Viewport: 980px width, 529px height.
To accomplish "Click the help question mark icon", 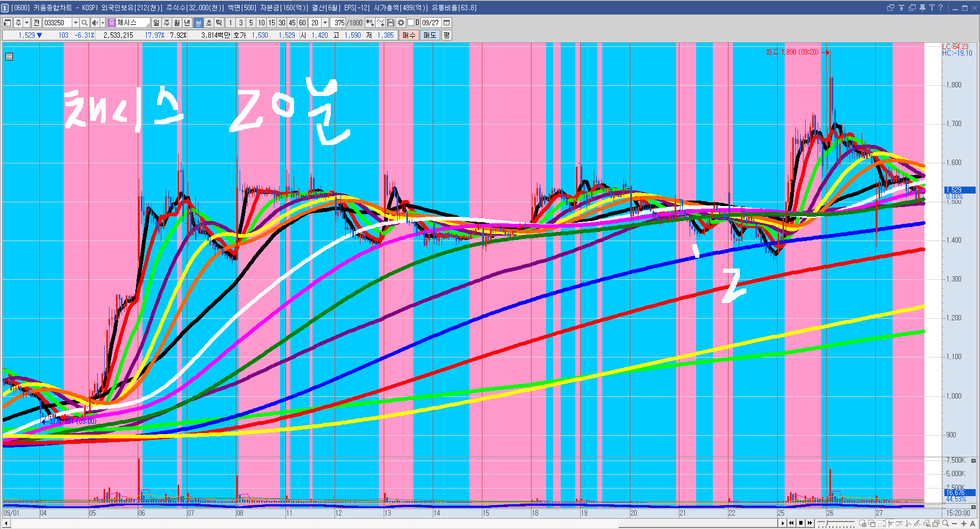I will pos(941,8).
